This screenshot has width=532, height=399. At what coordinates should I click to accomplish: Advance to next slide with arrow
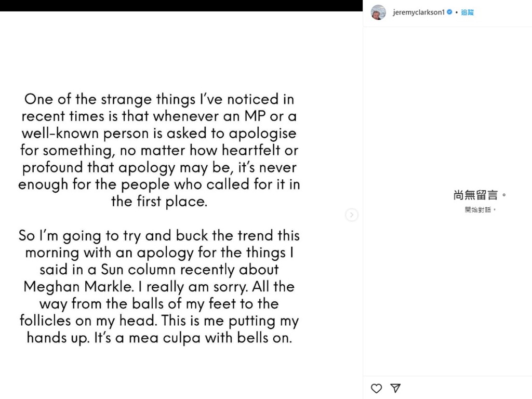(x=352, y=215)
